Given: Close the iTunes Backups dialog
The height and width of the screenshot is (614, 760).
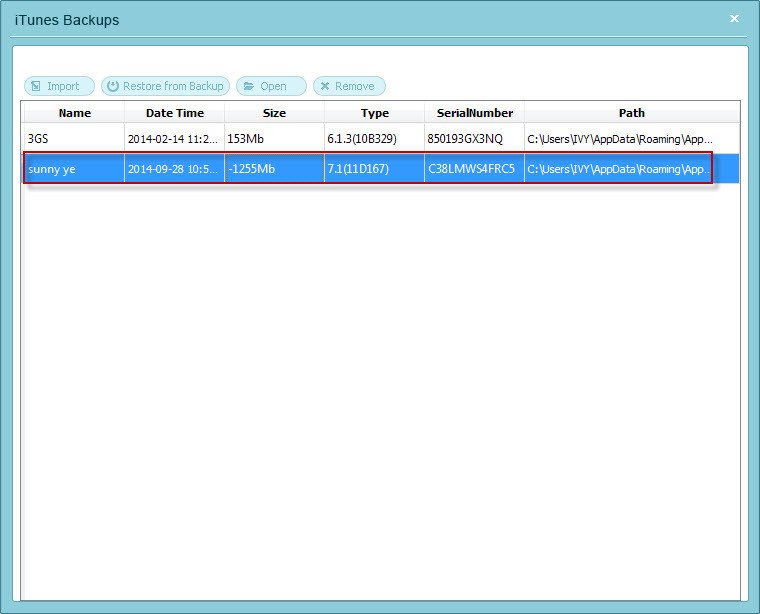Looking at the screenshot, I should tap(734, 18).
